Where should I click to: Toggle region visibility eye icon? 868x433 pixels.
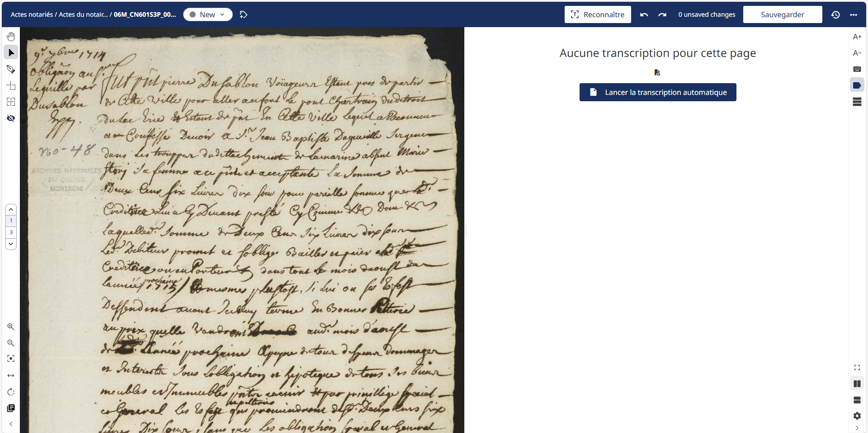click(x=11, y=118)
